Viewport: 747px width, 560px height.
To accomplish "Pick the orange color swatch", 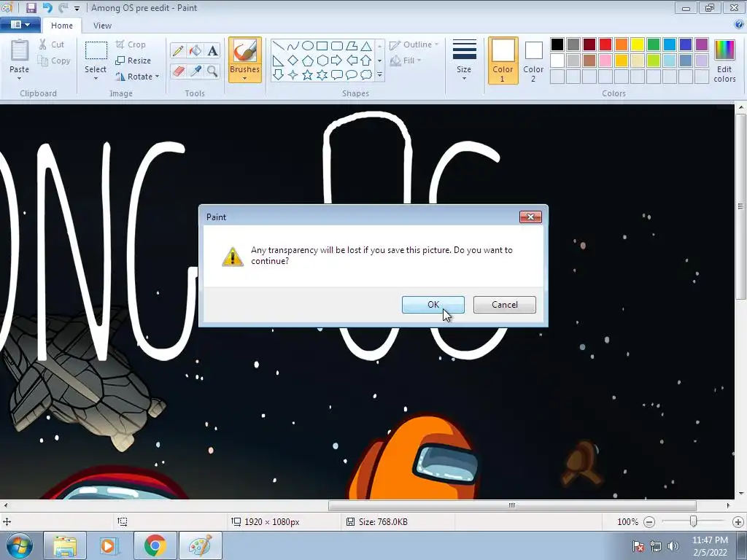I will click(622, 44).
